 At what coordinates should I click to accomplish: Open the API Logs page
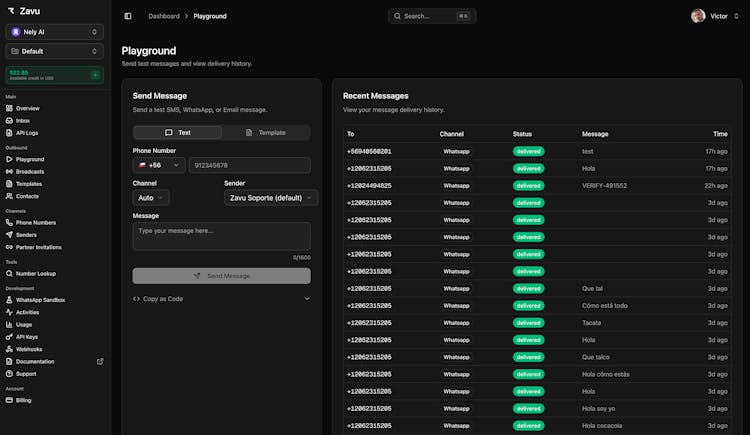pyautogui.click(x=27, y=132)
